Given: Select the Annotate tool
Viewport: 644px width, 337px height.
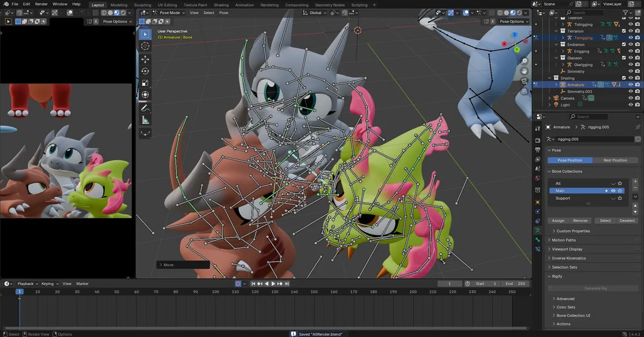Looking at the screenshot, I should [145, 108].
